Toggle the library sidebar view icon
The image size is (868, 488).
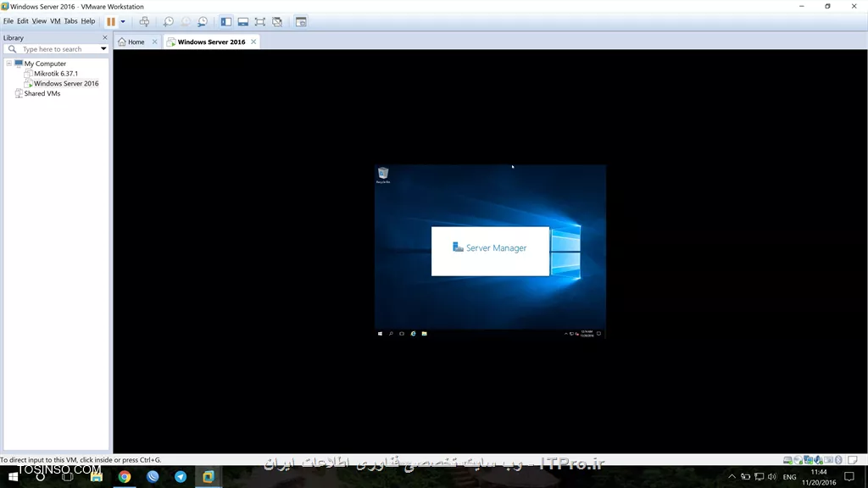tap(225, 21)
